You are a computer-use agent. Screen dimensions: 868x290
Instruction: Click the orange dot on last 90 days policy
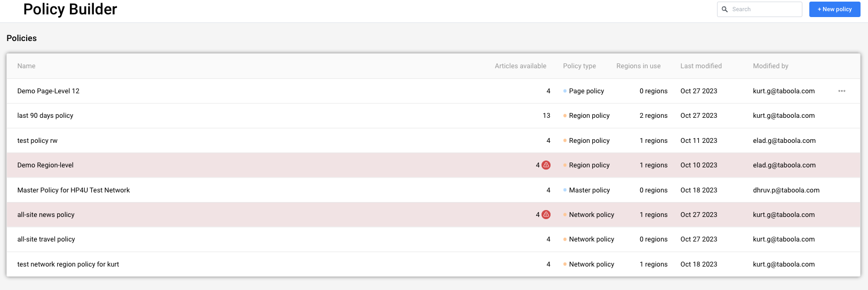565,116
